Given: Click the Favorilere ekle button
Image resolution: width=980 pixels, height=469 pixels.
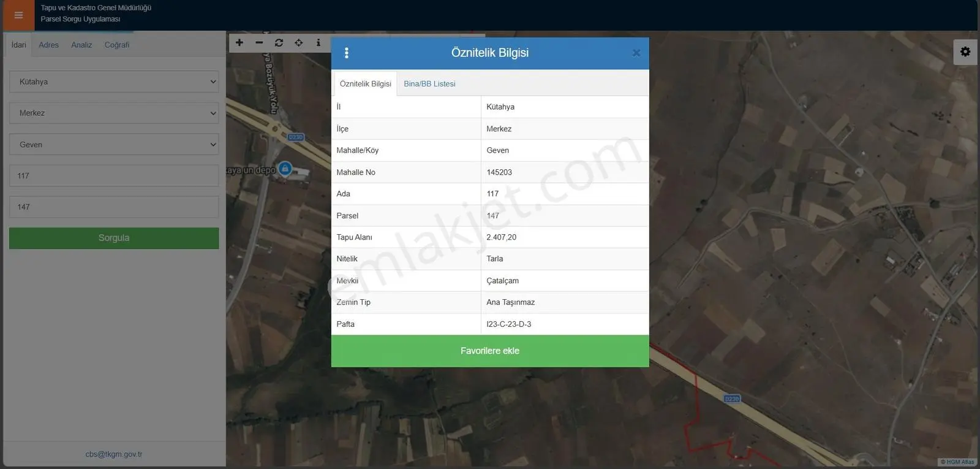Looking at the screenshot, I should [490, 351].
